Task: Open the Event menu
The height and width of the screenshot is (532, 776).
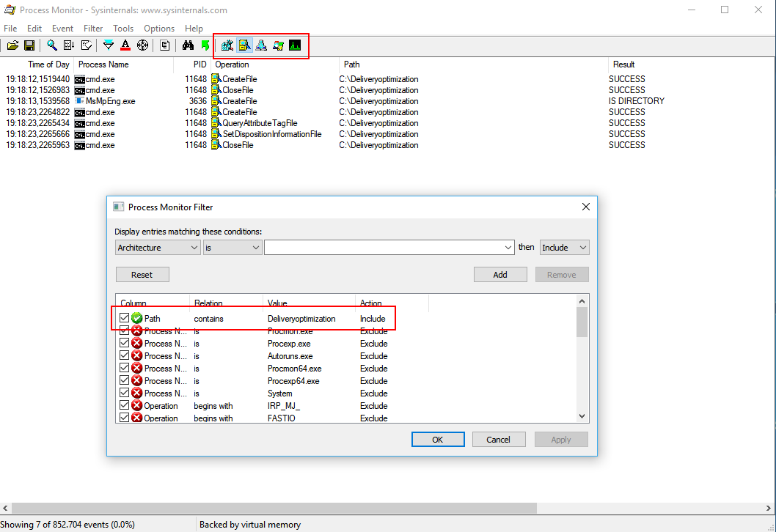Action: pos(62,28)
